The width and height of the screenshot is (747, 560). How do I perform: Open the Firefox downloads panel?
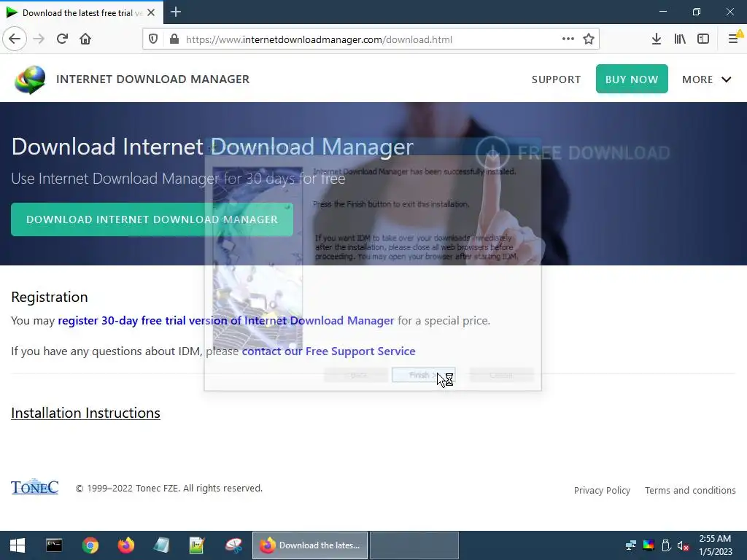pos(656,39)
